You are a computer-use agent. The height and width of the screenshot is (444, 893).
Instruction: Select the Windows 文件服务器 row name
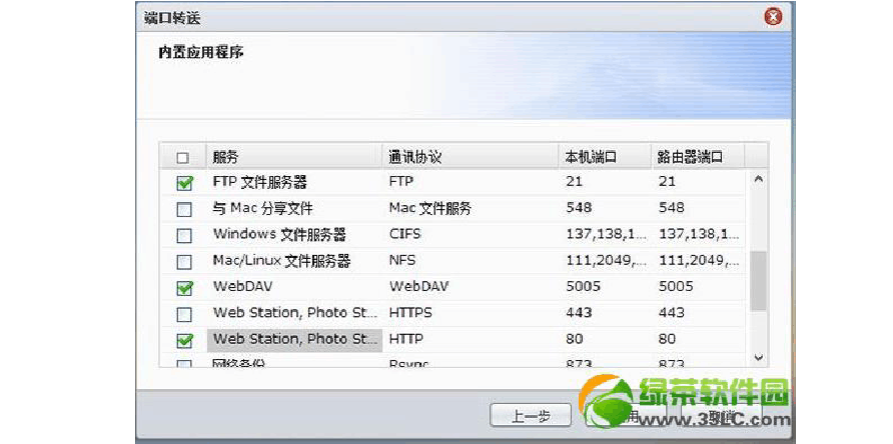coord(280,235)
